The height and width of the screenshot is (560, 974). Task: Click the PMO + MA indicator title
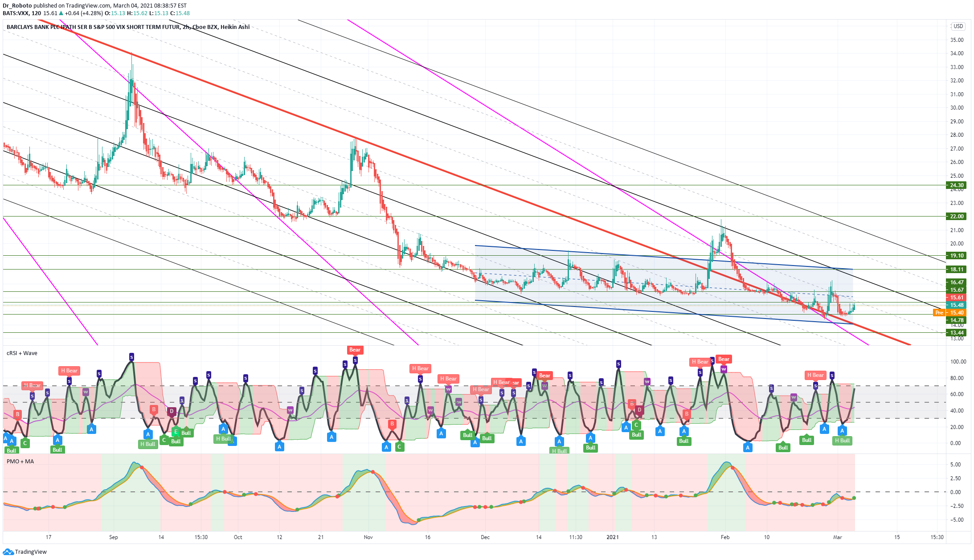[x=20, y=462]
